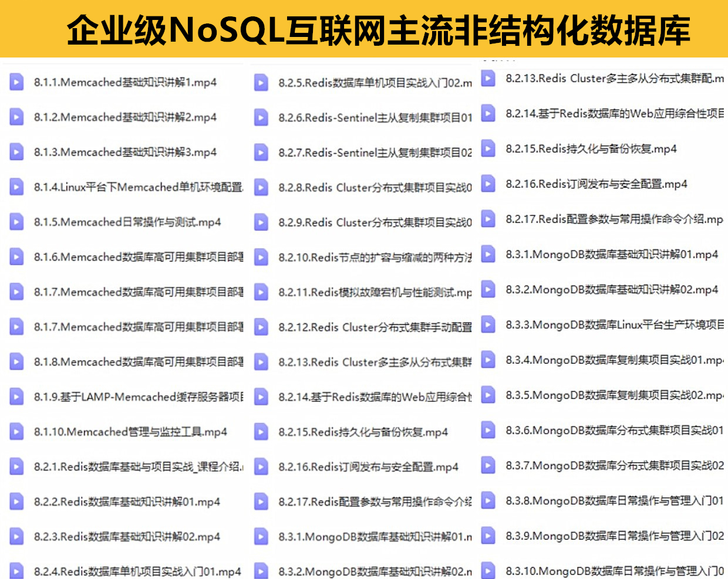This screenshot has height=579, width=728.
Task: Open 8.1.2.Memcached基础知识讲解2.mp4
Action: click(x=124, y=117)
